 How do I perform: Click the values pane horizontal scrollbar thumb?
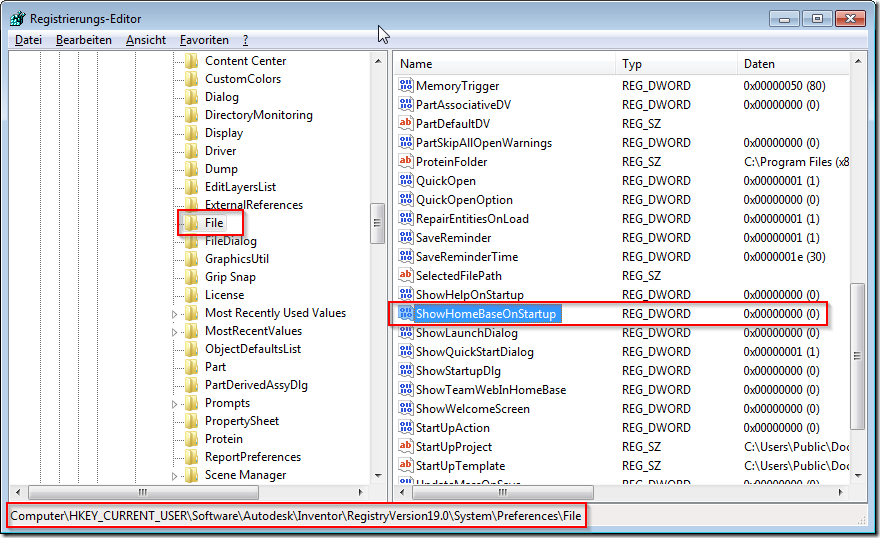point(502,492)
